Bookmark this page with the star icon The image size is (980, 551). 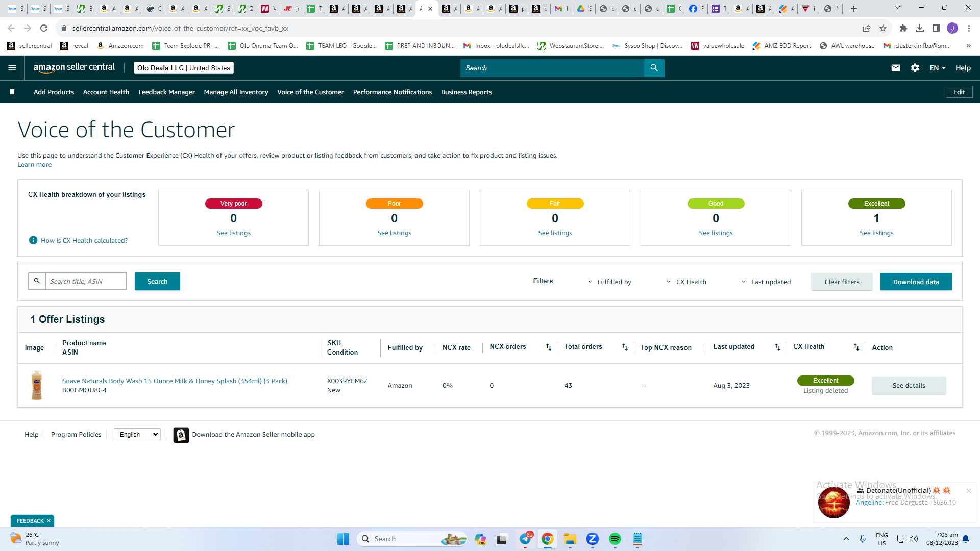coord(883,28)
